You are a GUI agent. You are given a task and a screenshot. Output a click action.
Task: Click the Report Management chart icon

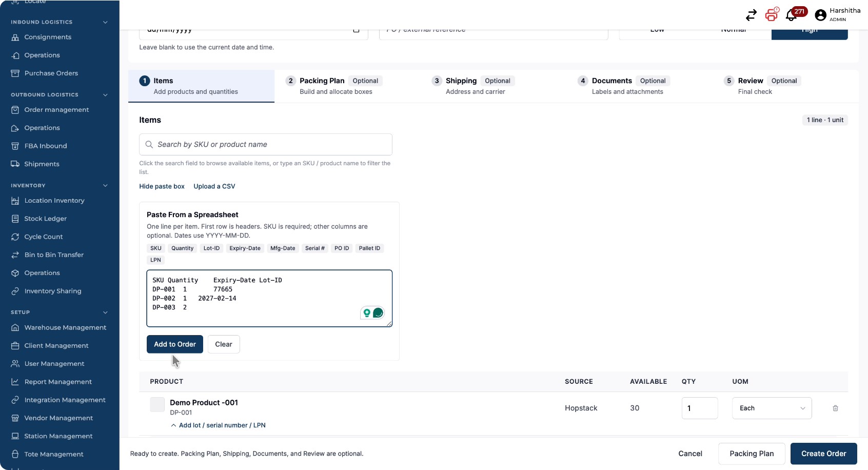click(x=15, y=382)
